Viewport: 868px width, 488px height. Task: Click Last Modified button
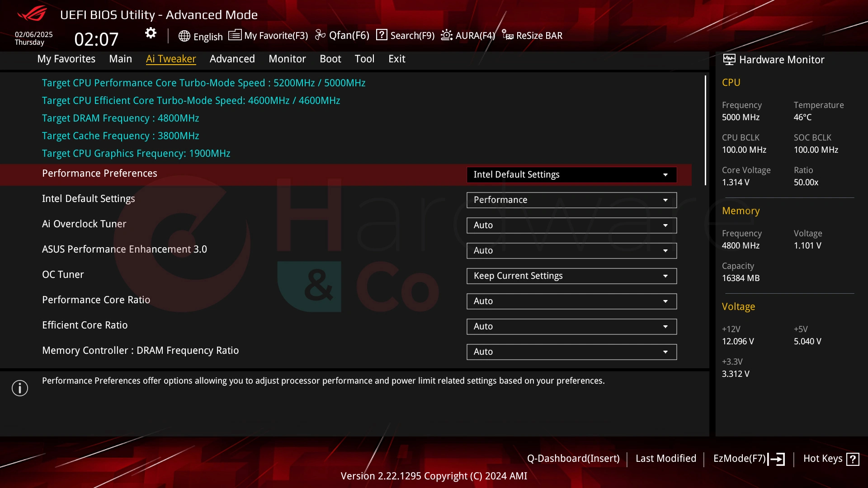point(666,458)
